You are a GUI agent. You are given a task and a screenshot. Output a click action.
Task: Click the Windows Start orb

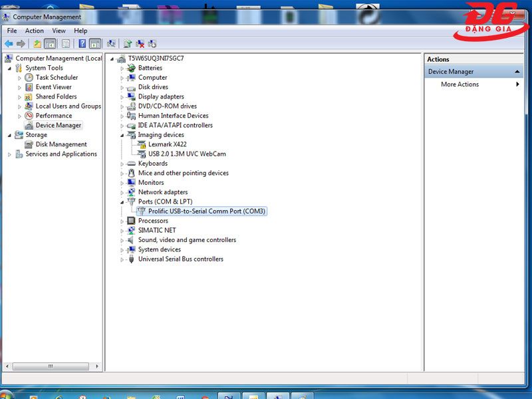6,395
